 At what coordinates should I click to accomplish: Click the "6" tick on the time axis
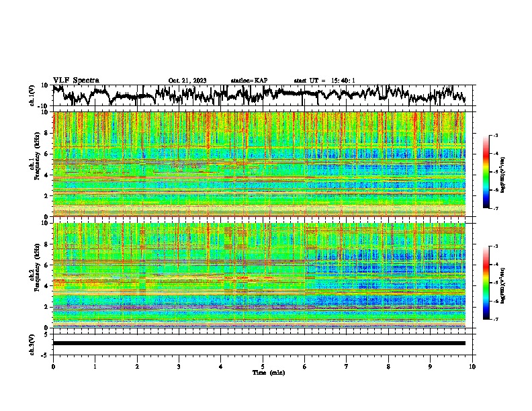(305, 367)
